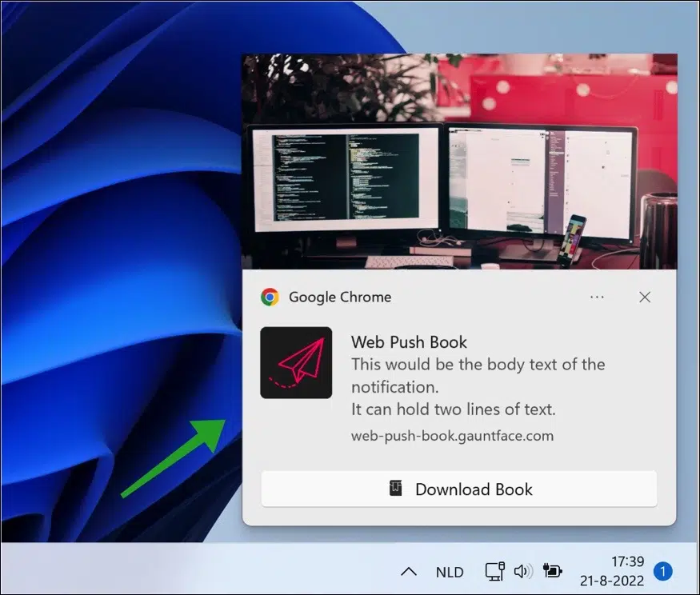Click the notification's dual-monitor hero image

tap(459, 162)
